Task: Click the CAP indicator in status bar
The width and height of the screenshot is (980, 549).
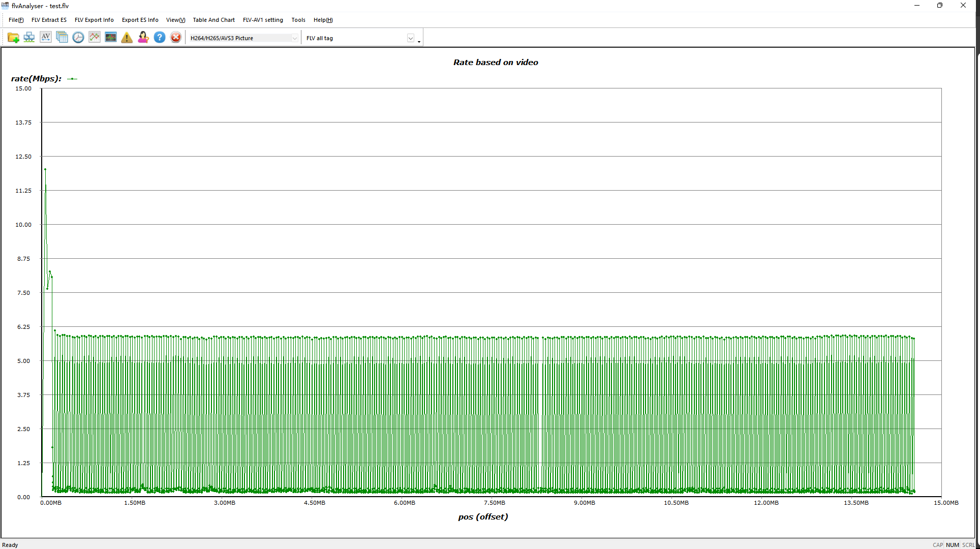Action: pos(938,545)
